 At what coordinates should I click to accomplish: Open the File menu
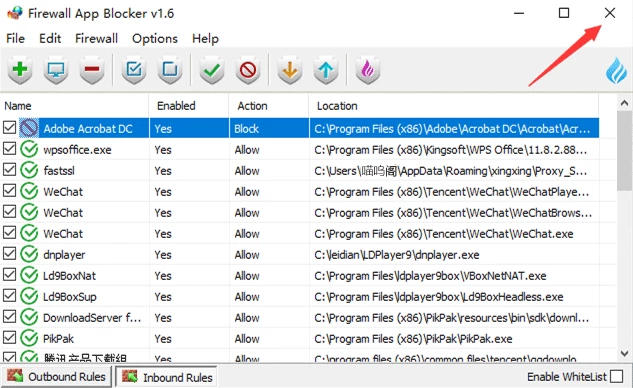[x=15, y=38]
